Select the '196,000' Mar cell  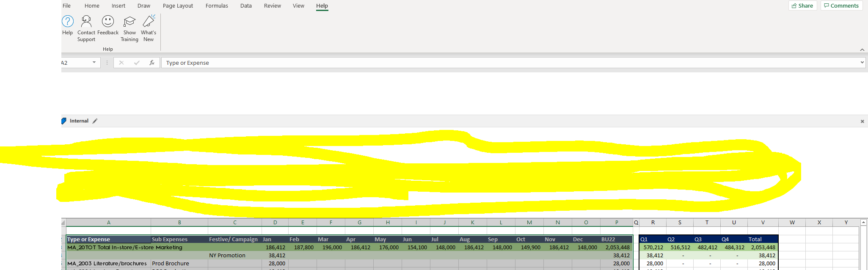[331, 248]
